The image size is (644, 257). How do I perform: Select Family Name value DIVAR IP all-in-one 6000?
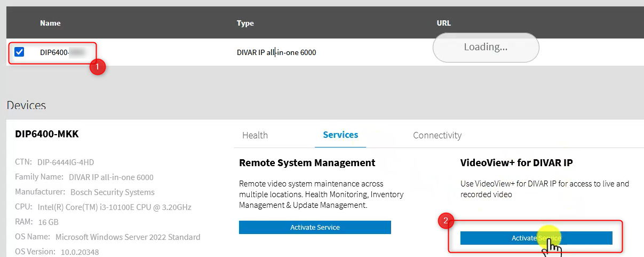tap(111, 177)
